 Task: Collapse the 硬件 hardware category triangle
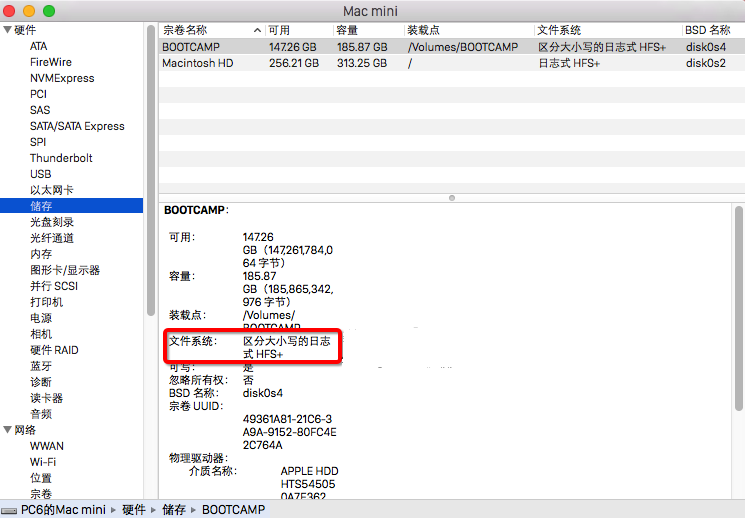coord(7,30)
